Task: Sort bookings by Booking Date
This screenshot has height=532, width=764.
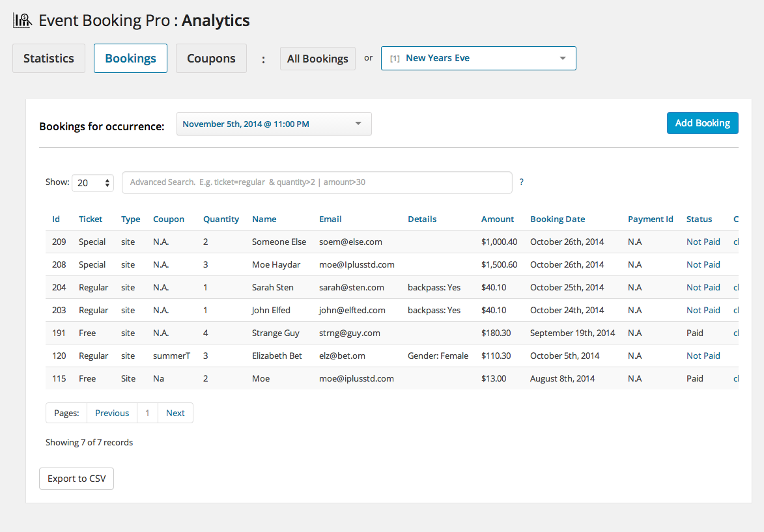Action: pos(558,219)
